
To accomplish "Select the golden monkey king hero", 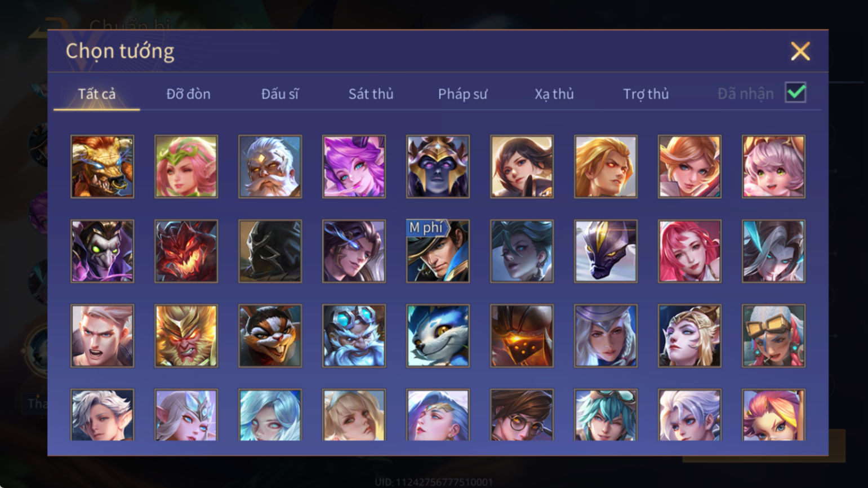I will point(186,336).
